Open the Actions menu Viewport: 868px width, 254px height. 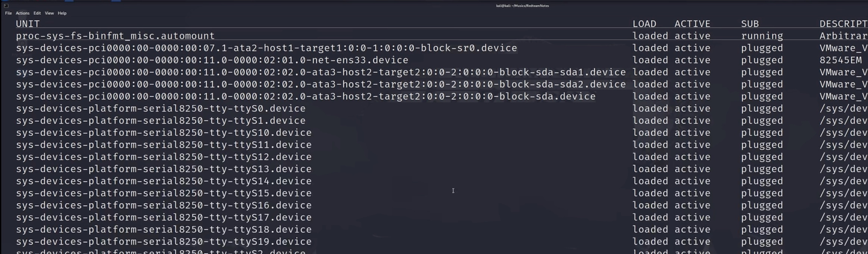click(x=22, y=13)
